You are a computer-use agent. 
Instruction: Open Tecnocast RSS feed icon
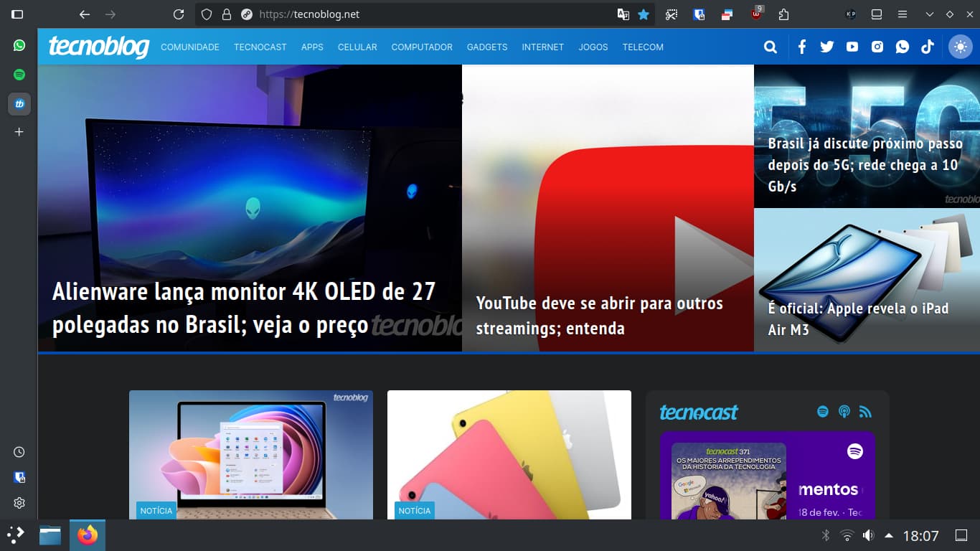pos(865,412)
